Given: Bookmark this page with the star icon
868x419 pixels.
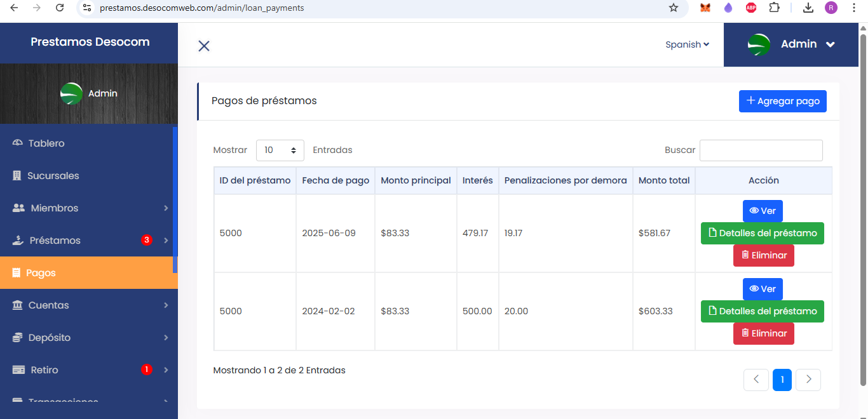Looking at the screenshot, I should [674, 8].
